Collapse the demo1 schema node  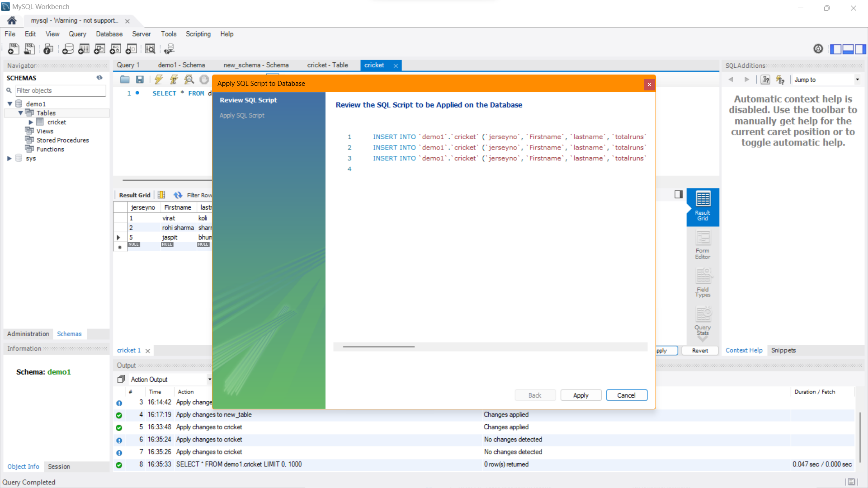(x=9, y=104)
